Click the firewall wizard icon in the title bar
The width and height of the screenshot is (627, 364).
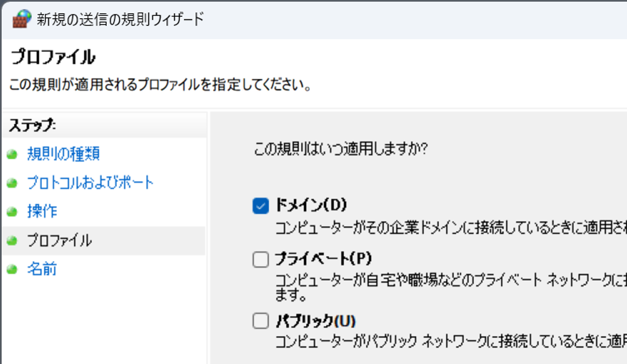point(21,19)
